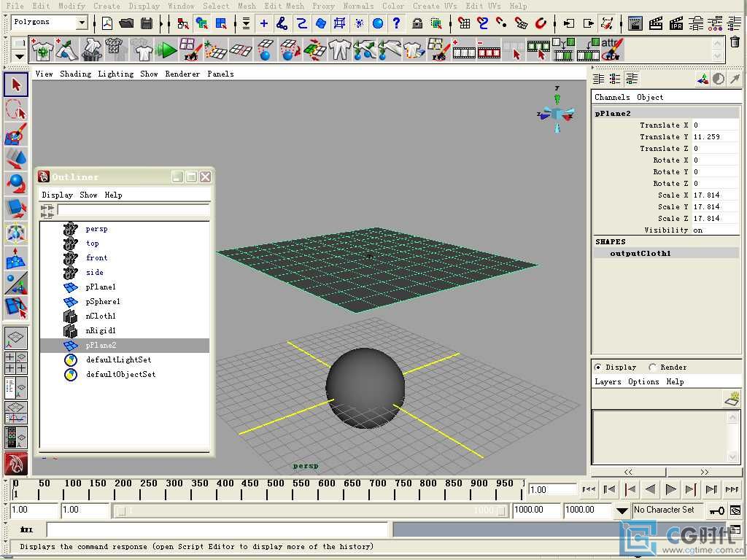
Task: Select the Display radio button in Layer Editor
Action: coord(598,367)
